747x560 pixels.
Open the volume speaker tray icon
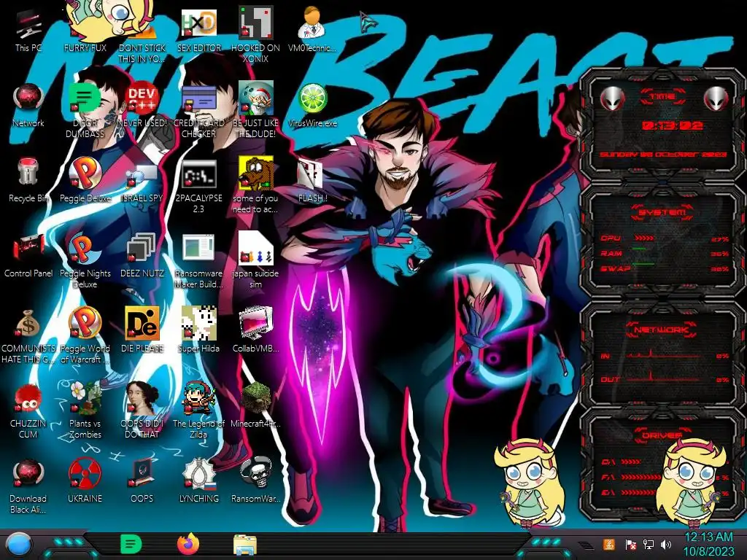click(666, 544)
